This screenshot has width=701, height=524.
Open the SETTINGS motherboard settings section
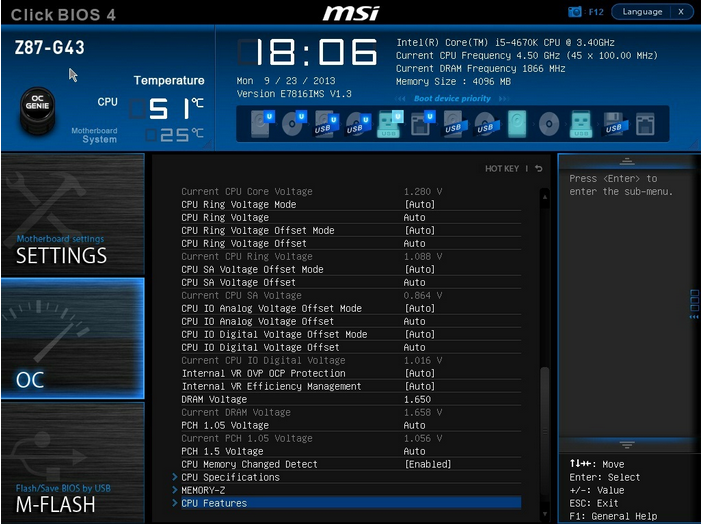pyautogui.click(x=72, y=214)
